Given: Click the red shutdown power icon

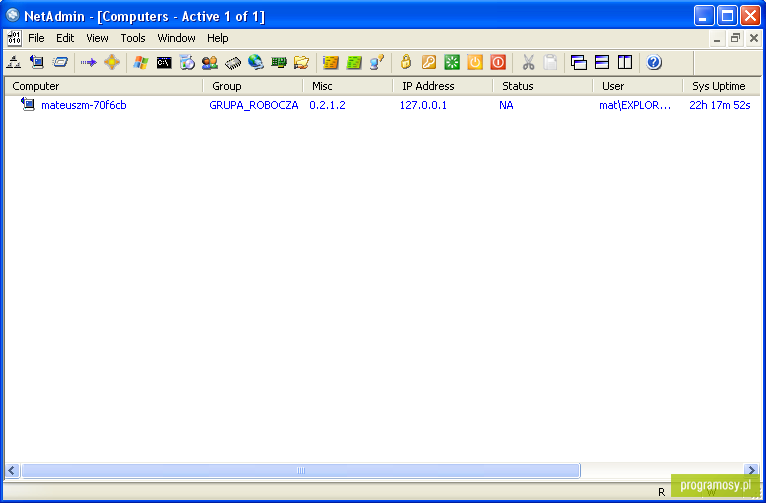Looking at the screenshot, I should (498, 63).
